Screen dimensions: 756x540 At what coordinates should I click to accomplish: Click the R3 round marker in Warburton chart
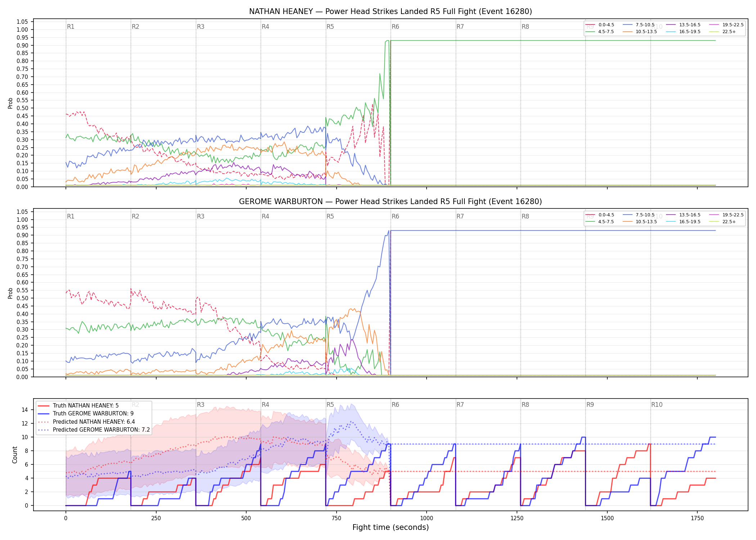click(201, 216)
